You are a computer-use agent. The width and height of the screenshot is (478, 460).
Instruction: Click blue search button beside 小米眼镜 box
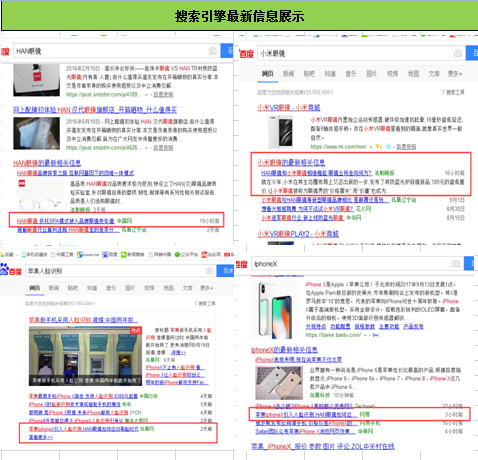[x=472, y=53]
